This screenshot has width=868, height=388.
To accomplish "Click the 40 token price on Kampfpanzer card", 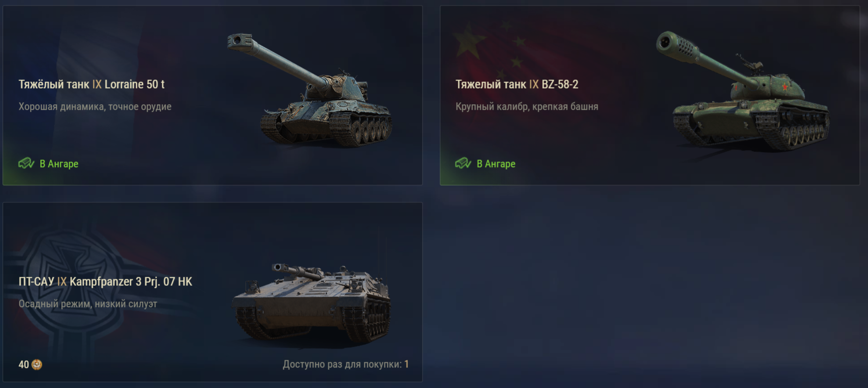I will point(24,364).
